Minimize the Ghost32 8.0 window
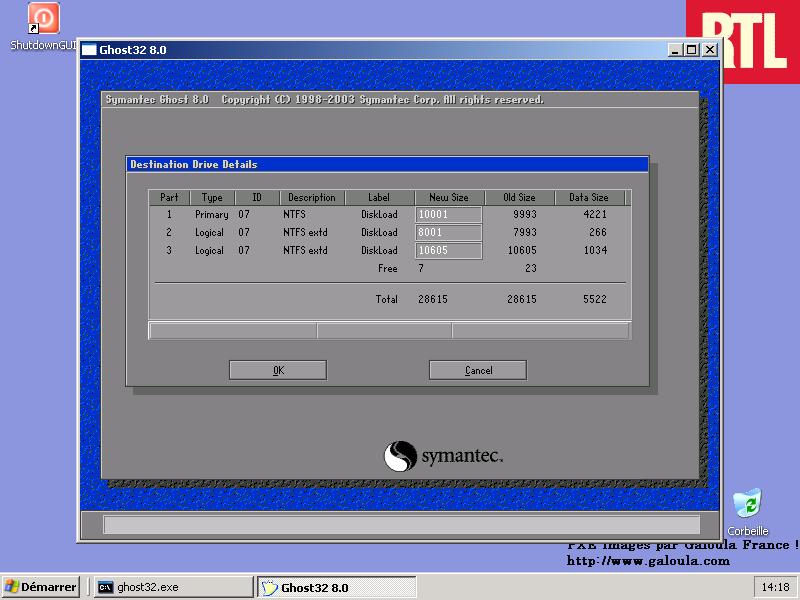Screen dimensions: 800x600 click(x=674, y=49)
